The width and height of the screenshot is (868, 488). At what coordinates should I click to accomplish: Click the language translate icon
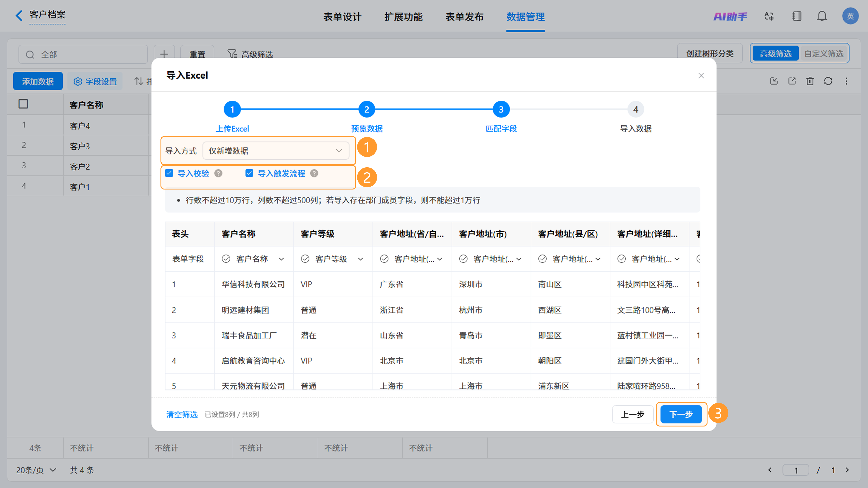coord(769,16)
